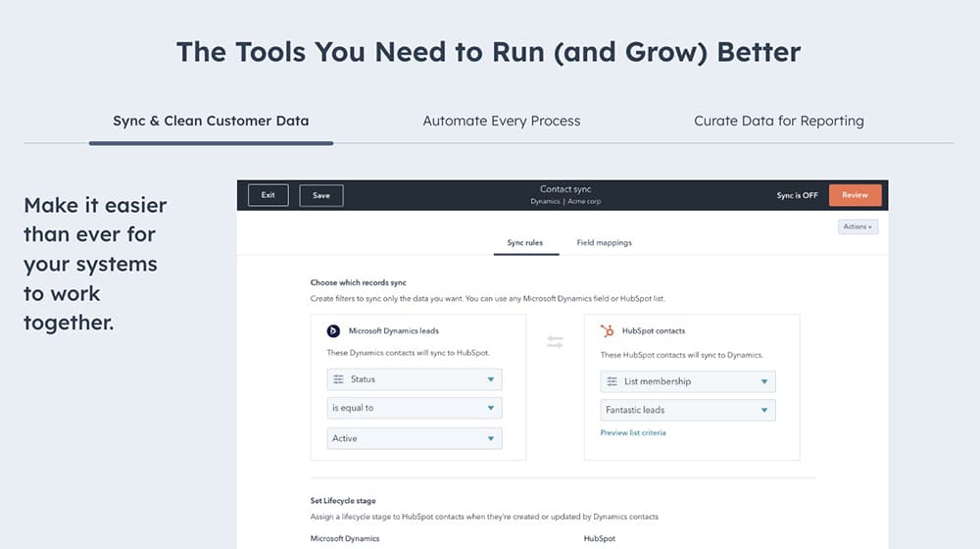Open the 'is equal to' operator dropdown
This screenshot has width=980, height=549.
coord(415,408)
